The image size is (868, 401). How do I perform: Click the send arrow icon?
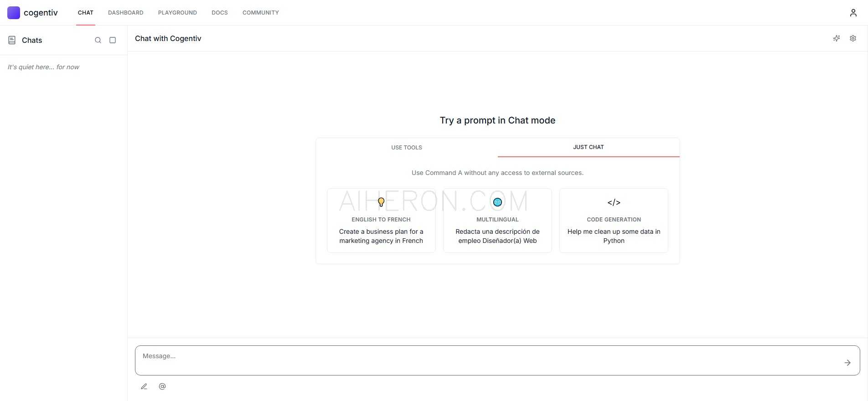pos(847,363)
